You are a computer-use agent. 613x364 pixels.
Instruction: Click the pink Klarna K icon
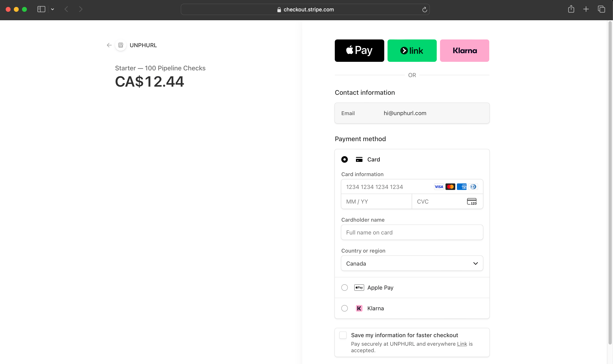[x=359, y=308]
